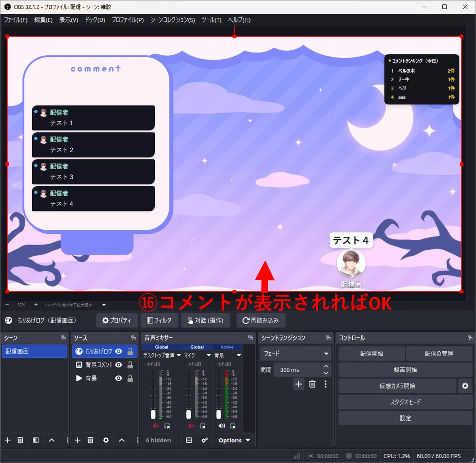This screenshot has width=476, height=463.
Task: Increase transition duration with up arrow
Action: (326, 366)
